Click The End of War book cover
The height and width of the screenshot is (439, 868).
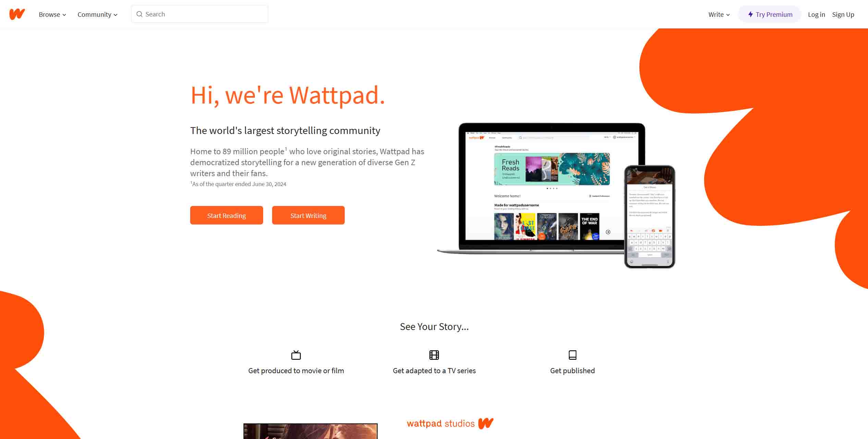point(589,227)
